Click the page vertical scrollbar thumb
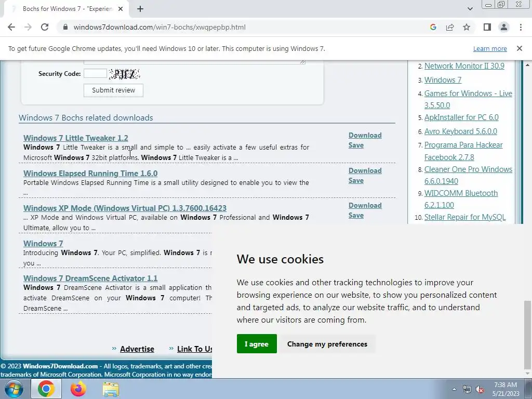The width and height of the screenshot is (532, 399). coord(527,335)
